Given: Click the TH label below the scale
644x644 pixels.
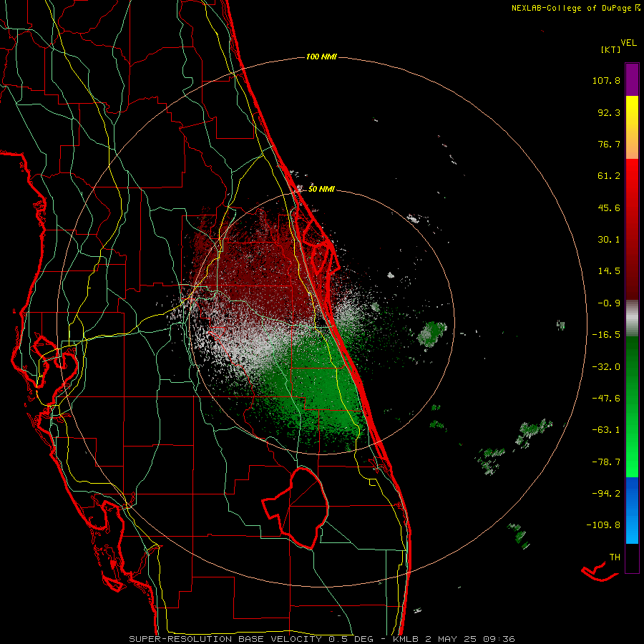Looking at the screenshot, I should tap(615, 557).
